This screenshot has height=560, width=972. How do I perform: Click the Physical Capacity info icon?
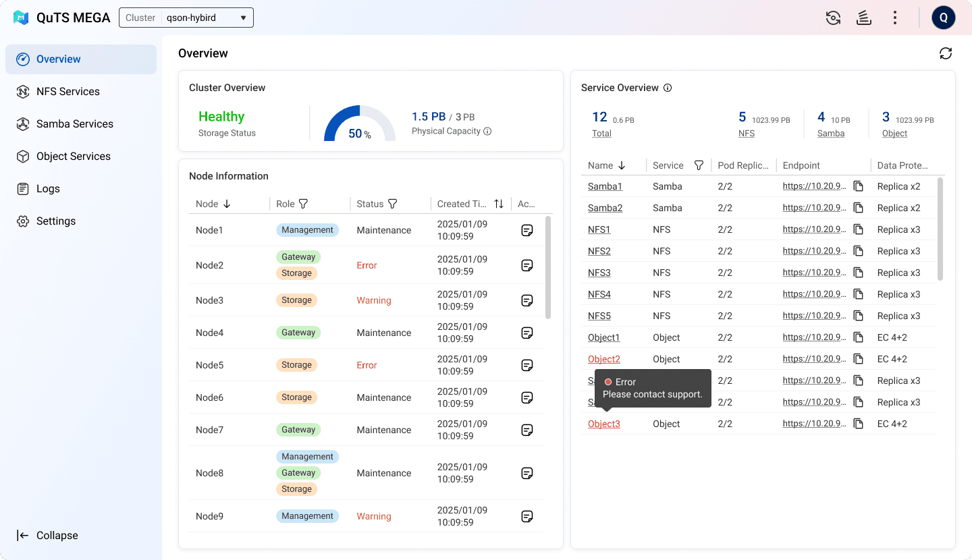point(487,131)
